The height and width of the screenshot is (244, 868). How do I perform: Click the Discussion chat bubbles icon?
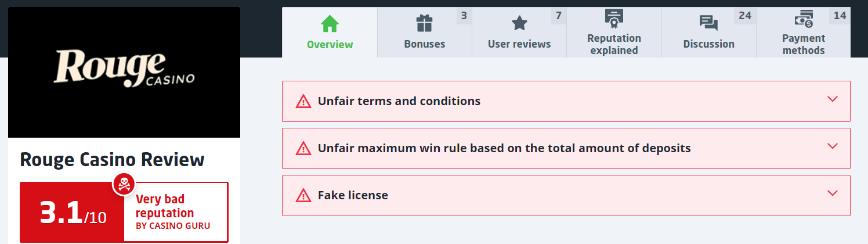708,24
